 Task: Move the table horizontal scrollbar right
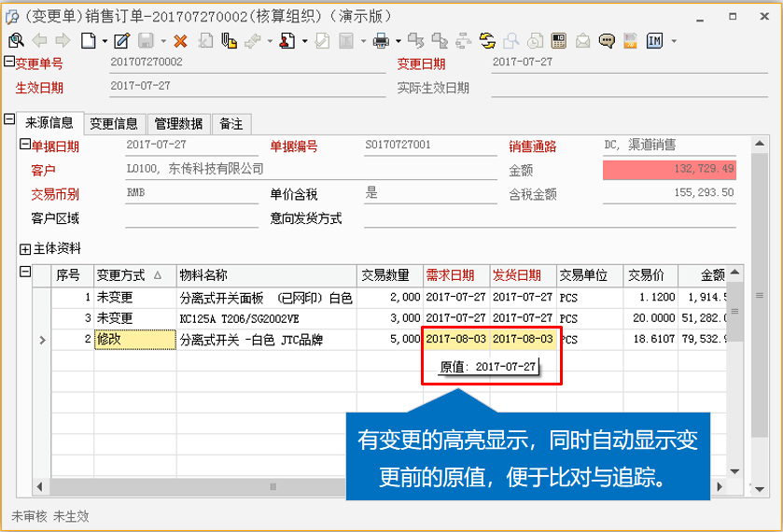720,486
